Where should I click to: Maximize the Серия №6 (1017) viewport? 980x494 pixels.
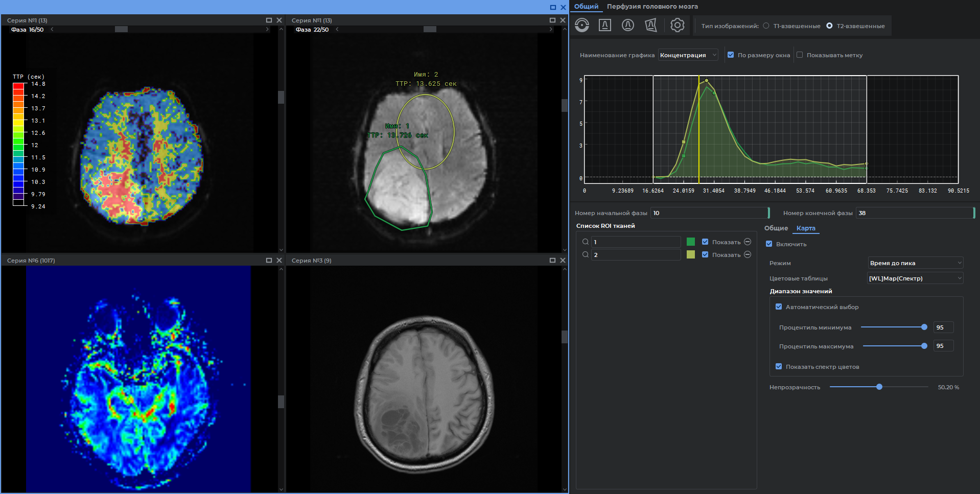pyautogui.click(x=269, y=261)
